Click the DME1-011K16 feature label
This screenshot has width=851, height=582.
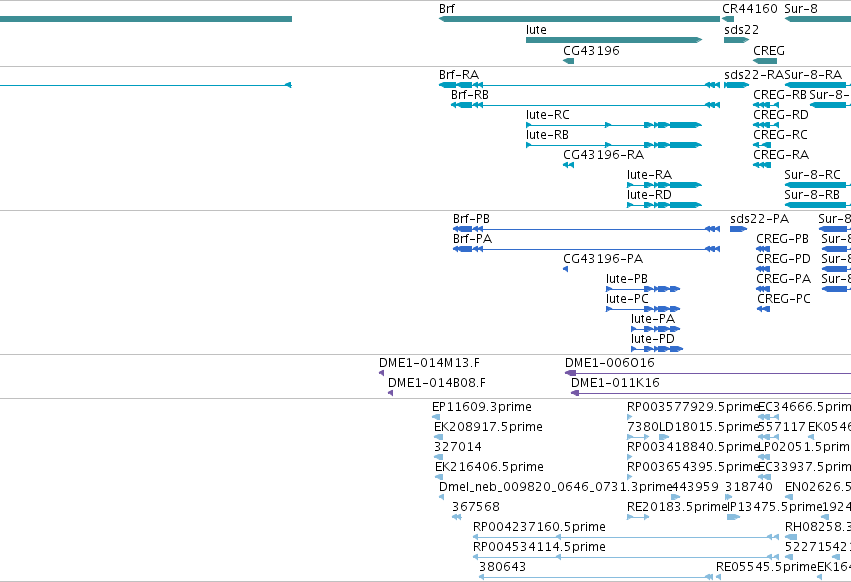615,383
